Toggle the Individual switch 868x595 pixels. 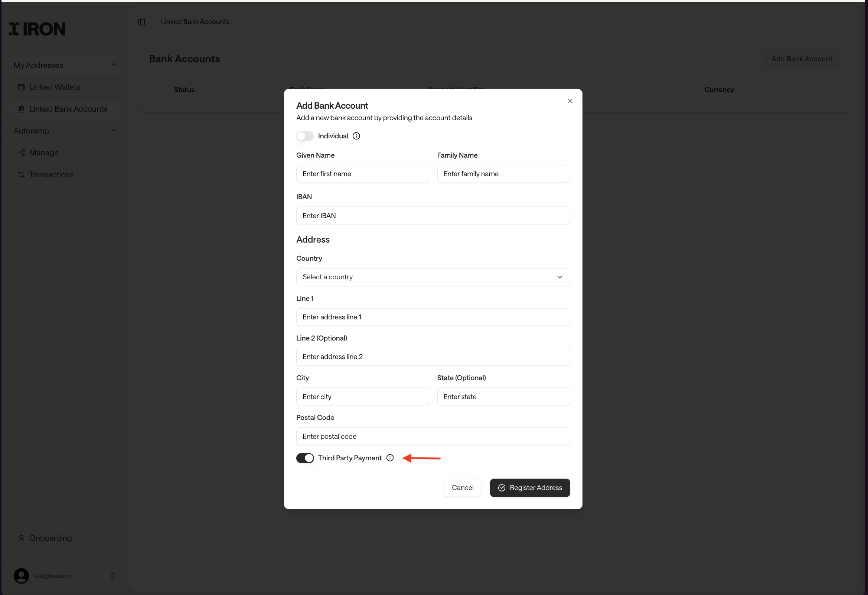tap(305, 136)
